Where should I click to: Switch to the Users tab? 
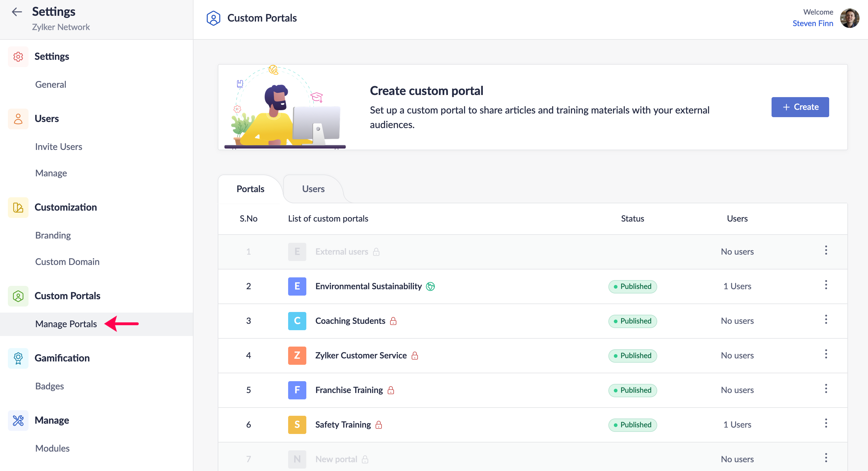click(x=313, y=189)
